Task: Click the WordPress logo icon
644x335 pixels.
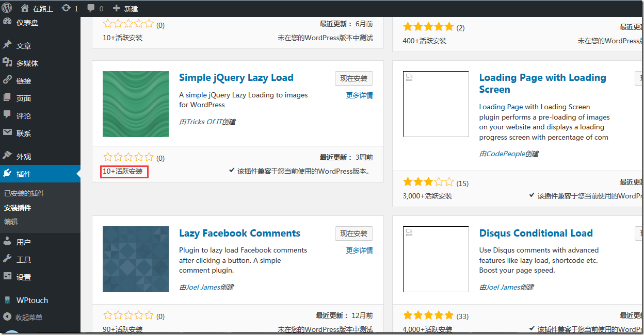Action: [7, 8]
